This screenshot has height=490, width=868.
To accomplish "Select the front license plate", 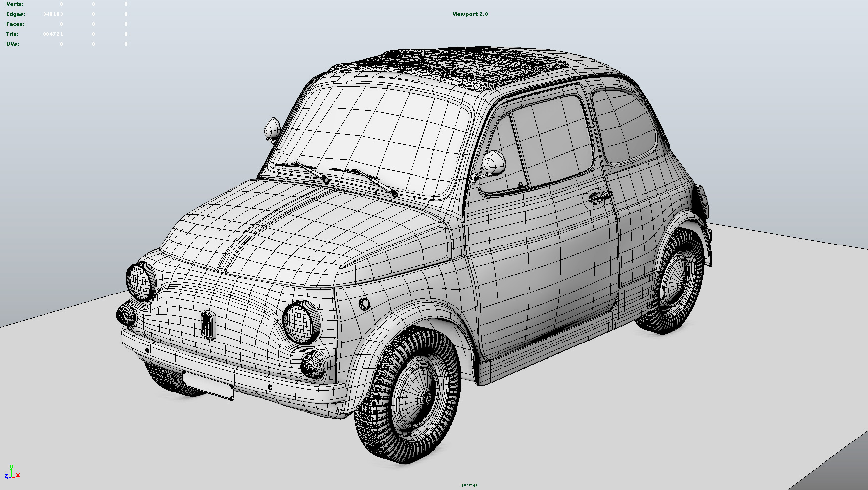I will (x=208, y=386).
